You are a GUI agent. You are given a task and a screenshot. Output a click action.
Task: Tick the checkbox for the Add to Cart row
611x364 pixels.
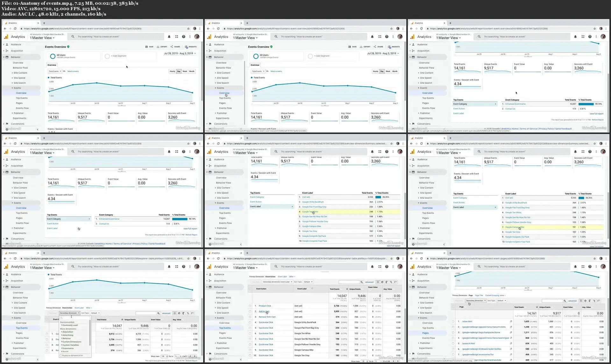click(x=250, y=311)
